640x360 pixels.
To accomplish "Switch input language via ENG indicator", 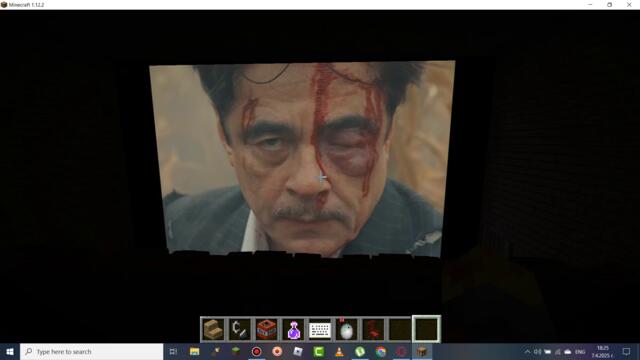I will (580, 351).
